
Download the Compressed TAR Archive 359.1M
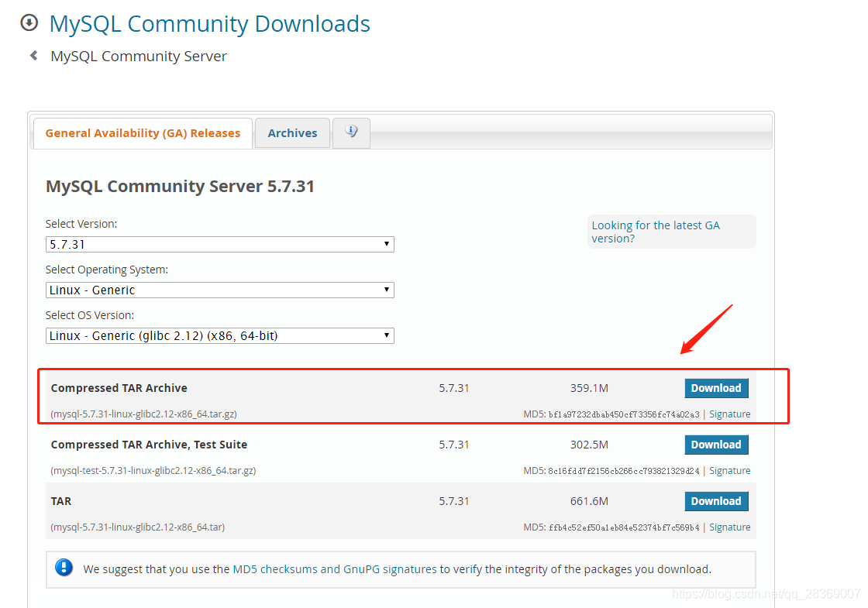point(716,388)
